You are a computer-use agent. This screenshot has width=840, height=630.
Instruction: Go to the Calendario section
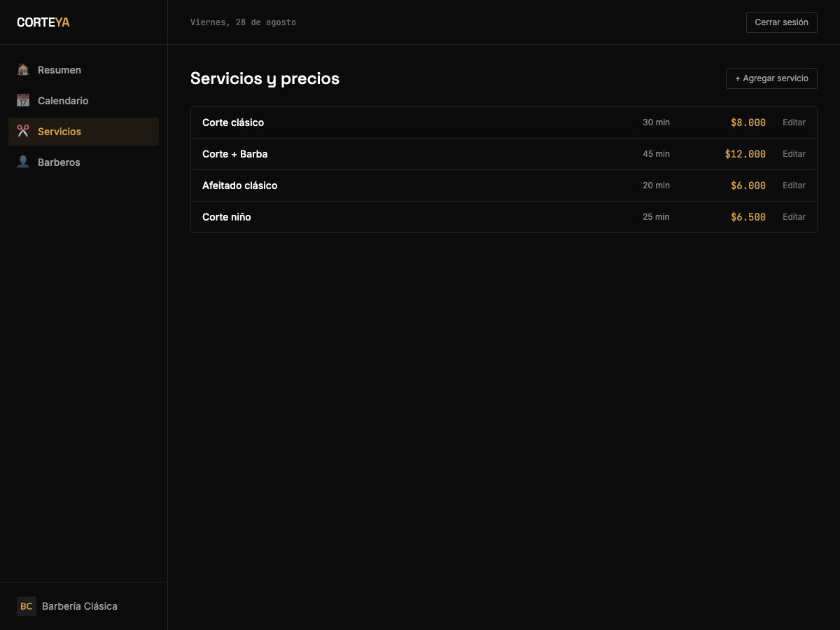(83, 101)
